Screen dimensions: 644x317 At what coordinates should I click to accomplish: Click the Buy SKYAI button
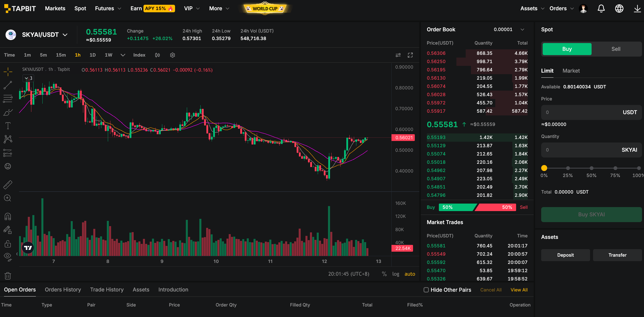[x=591, y=215]
